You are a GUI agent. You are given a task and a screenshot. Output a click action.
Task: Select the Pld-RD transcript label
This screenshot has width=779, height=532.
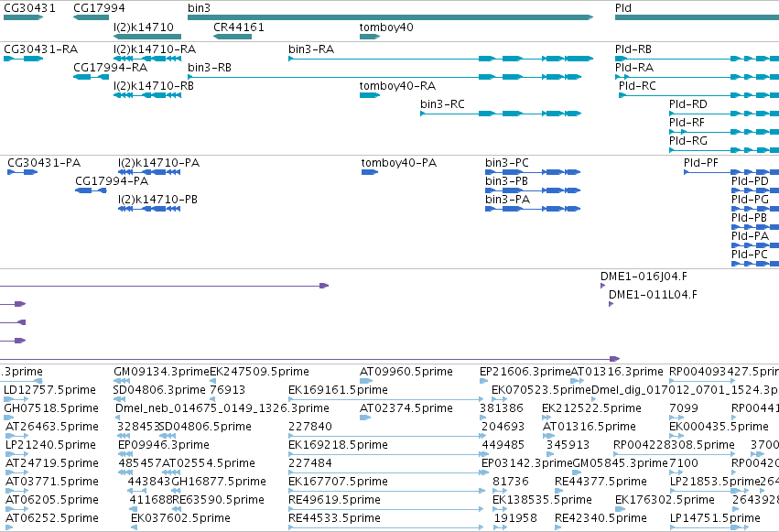pos(688,104)
